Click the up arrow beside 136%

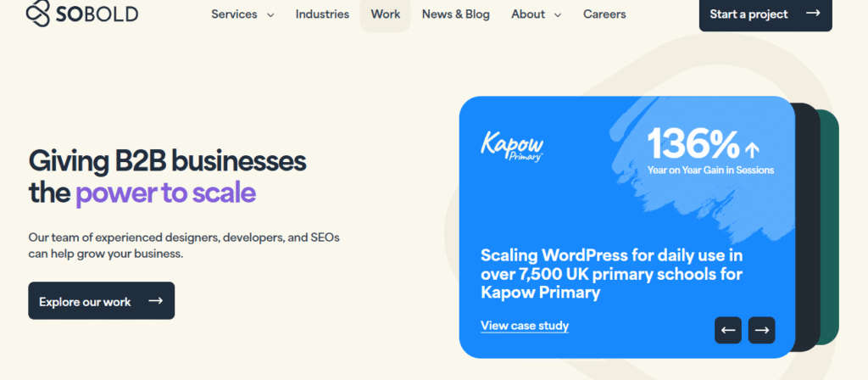pos(752,150)
